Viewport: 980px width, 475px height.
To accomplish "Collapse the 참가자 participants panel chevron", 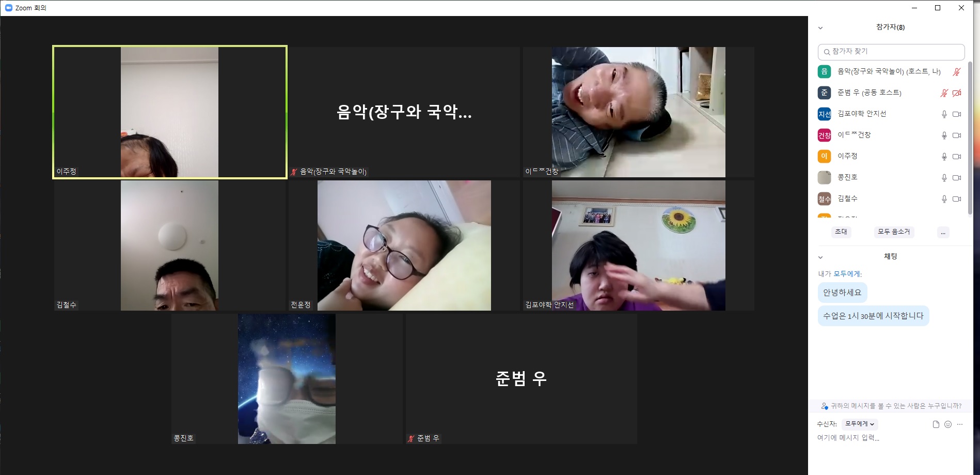I will click(x=820, y=28).
